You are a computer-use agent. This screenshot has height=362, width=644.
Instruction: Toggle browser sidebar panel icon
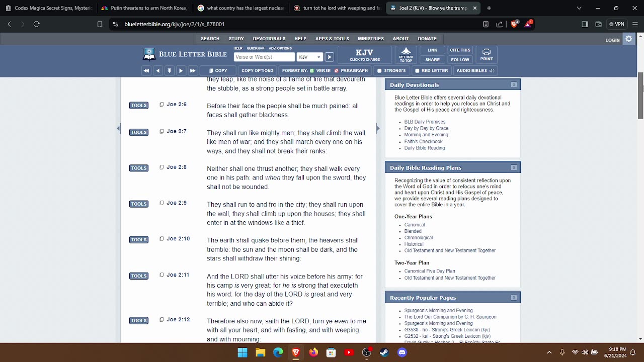click(x=585, y=24)
